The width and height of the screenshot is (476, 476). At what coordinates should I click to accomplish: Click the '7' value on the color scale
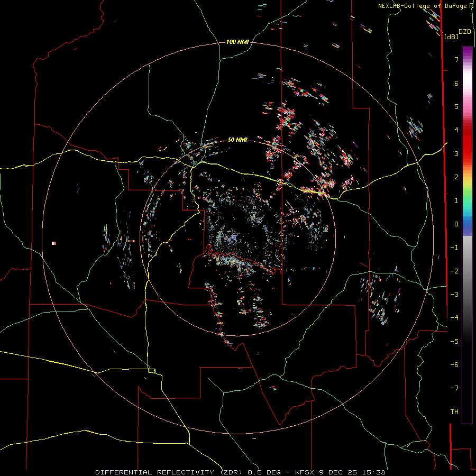pyautogui.click(x=456, y=59)
